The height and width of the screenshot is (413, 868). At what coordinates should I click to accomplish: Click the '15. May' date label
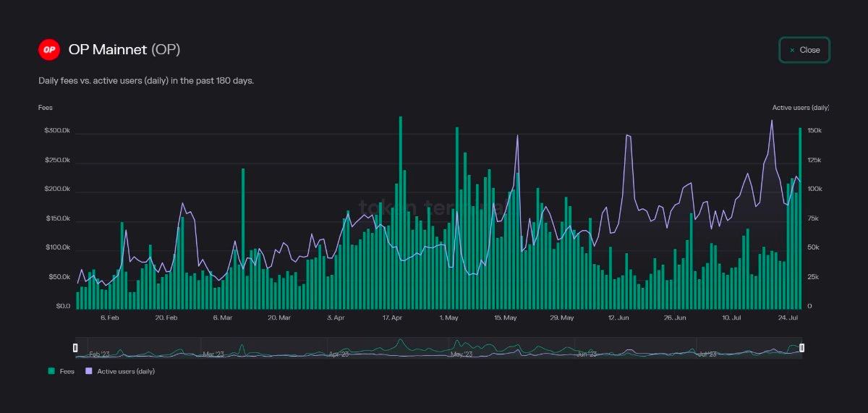[x=506, y=318]
